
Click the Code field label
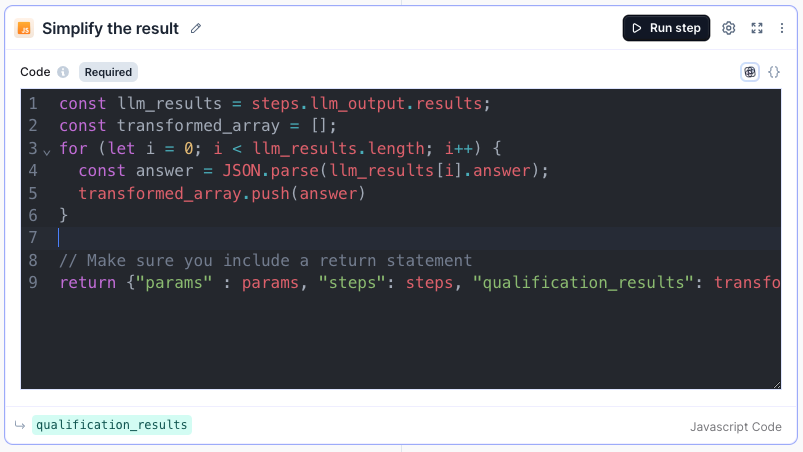tap(35, 72)
